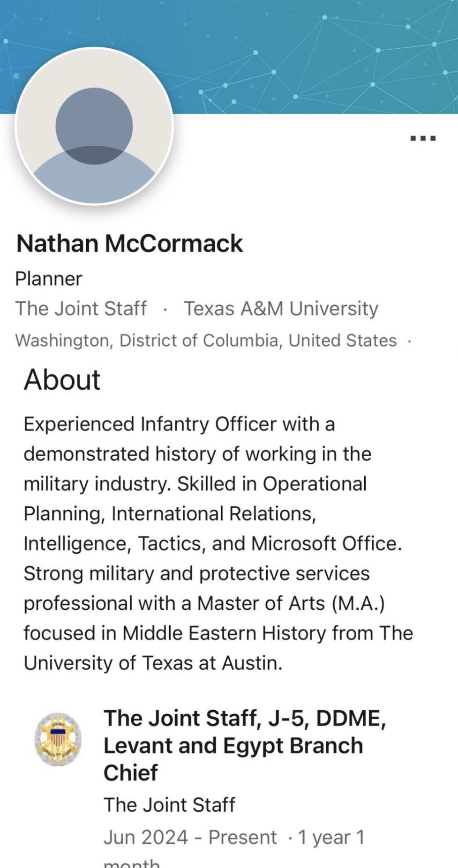This screenshot has width=458, height=868.
Task: Tap the '1 year 1' duration text
Action: pos(331,837)
